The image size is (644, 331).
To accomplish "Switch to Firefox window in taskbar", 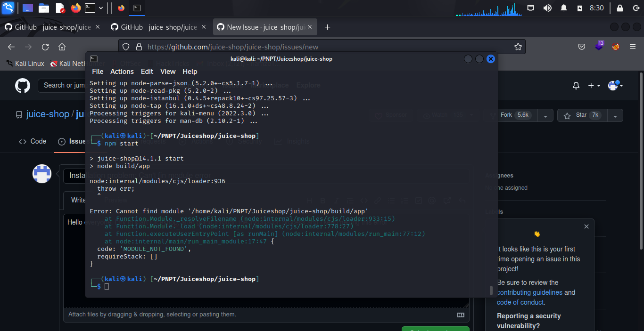I will click(x=121, y=8).
